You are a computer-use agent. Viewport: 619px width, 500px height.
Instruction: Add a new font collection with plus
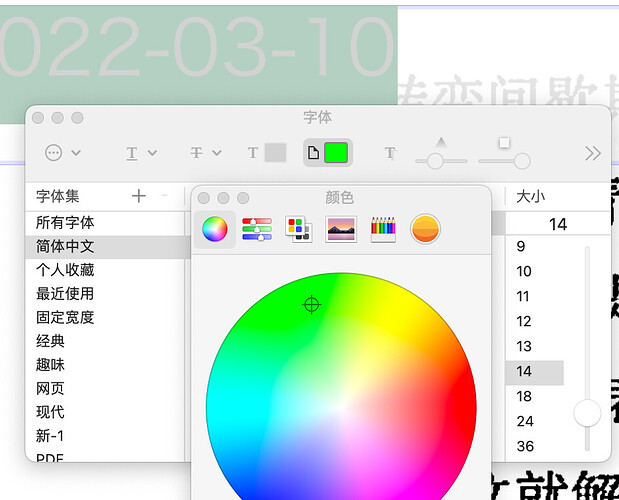[139, 196]
